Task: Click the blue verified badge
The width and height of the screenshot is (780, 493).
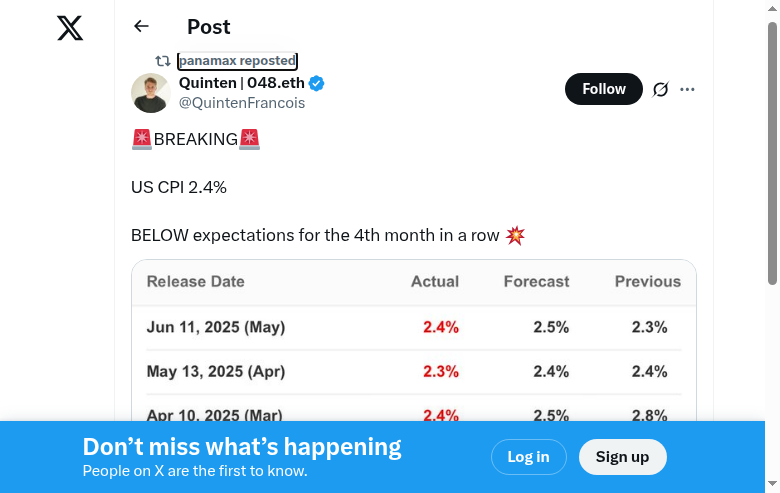Action: tap(316, 83)
